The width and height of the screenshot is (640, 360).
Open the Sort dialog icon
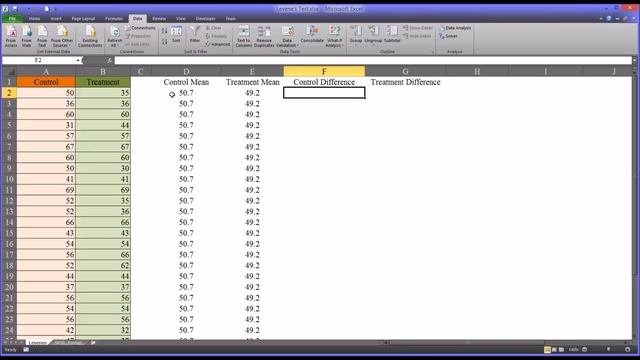click(176, 35)
